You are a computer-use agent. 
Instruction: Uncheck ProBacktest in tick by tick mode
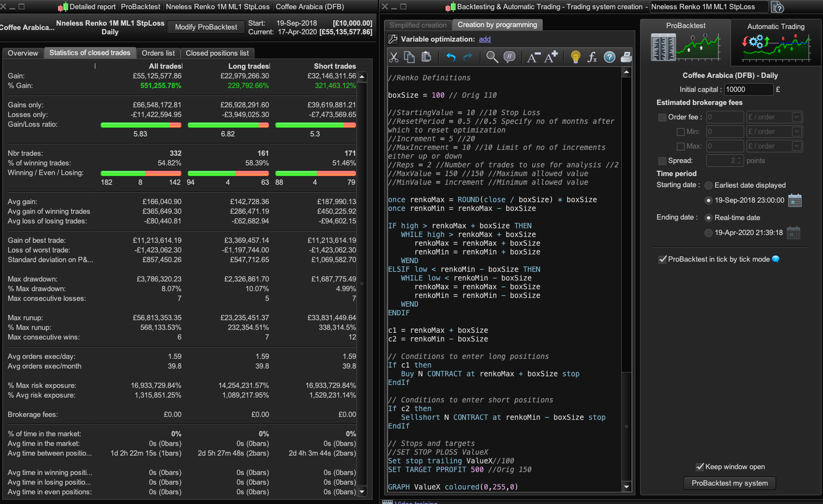tap(662, 259)
